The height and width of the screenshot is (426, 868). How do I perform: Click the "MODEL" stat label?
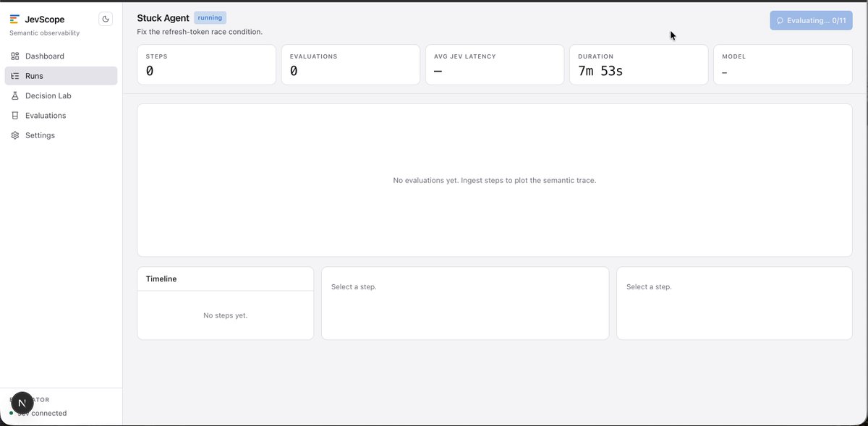[733, 56]
